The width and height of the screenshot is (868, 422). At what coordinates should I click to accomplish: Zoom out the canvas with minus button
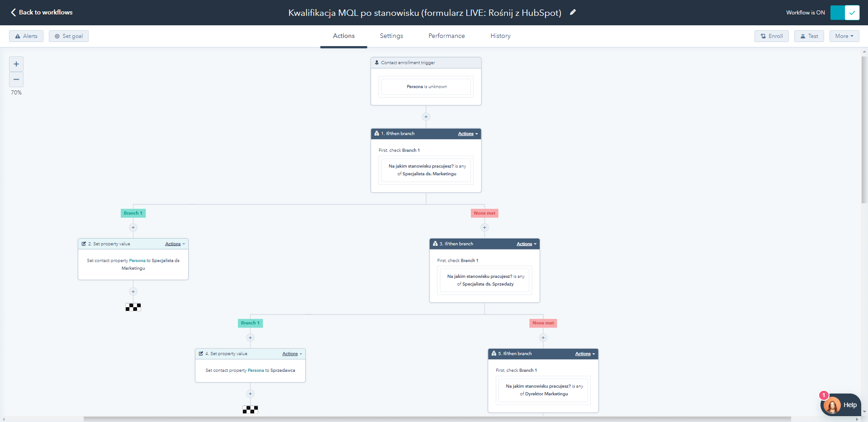point(16,80)
